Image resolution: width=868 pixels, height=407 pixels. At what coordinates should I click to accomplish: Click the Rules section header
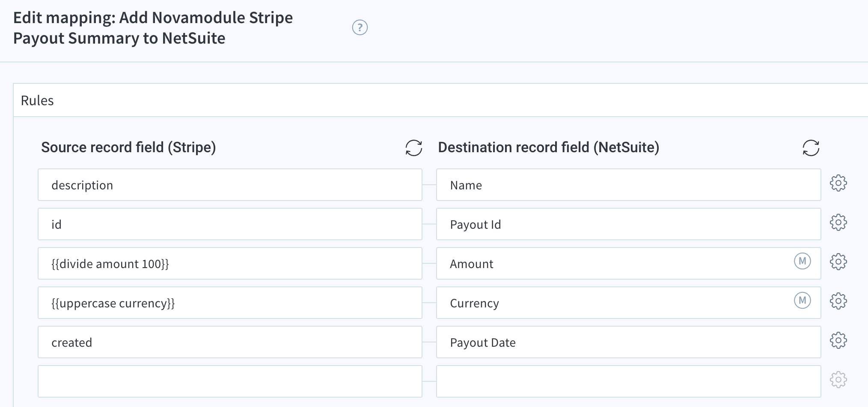[x=441, y=100]
